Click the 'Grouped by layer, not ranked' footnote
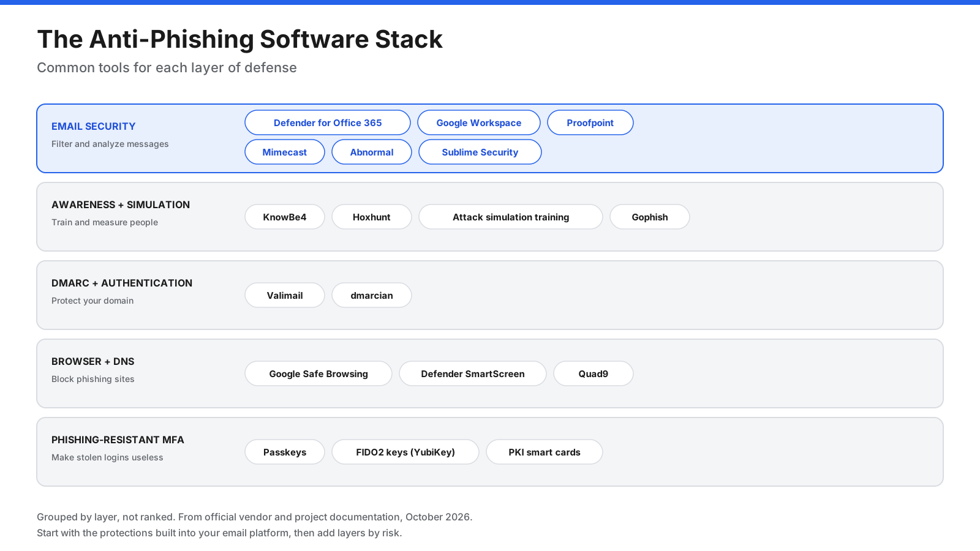Image resolution: width=980 pixels, height=551 pixels. pyautogui.click(x=255, y=517)
